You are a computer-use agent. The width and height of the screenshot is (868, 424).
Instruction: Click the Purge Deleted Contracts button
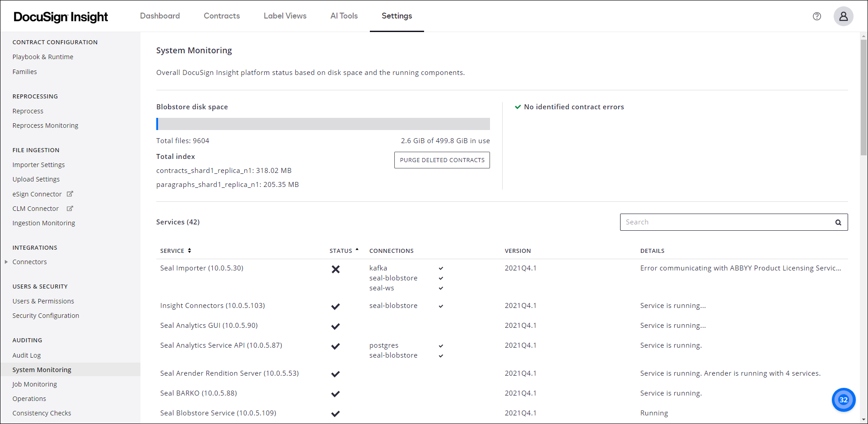coord(442,160)
